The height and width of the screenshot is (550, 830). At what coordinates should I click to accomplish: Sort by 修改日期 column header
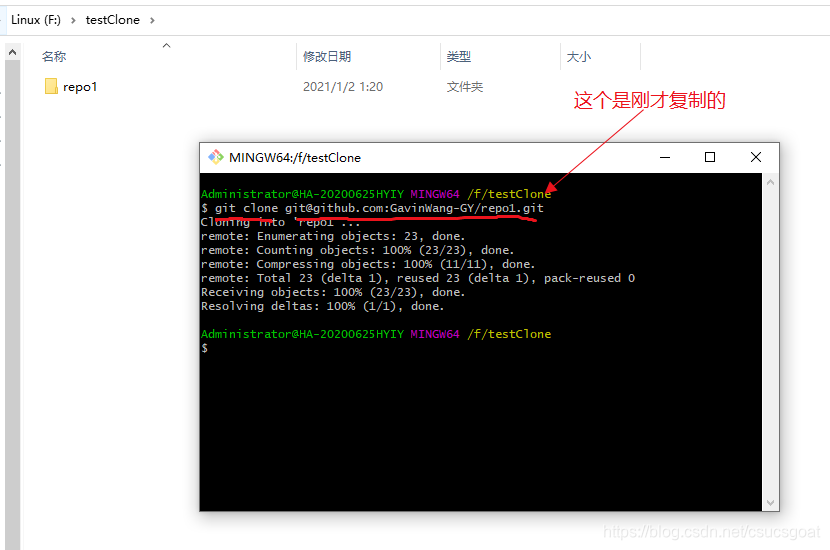click(327, 57)
